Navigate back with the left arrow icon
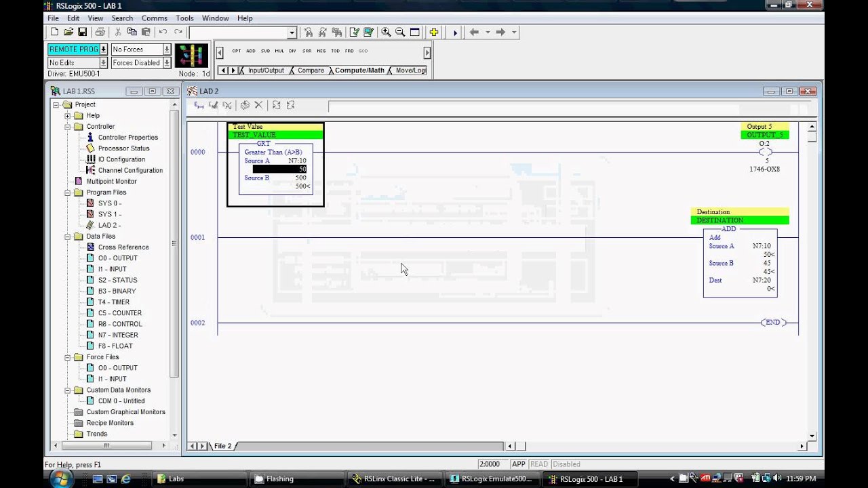Screen dimensions: 868x488 coord(474,32)
